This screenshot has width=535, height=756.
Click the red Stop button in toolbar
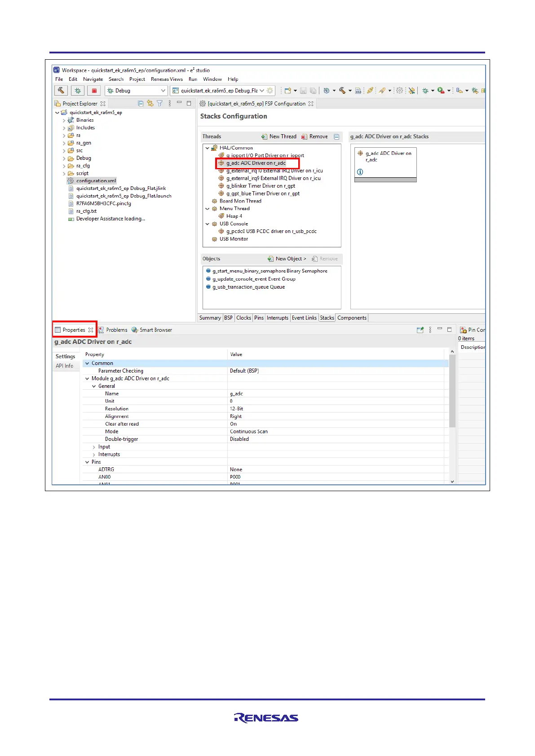[x=94, y=91]
